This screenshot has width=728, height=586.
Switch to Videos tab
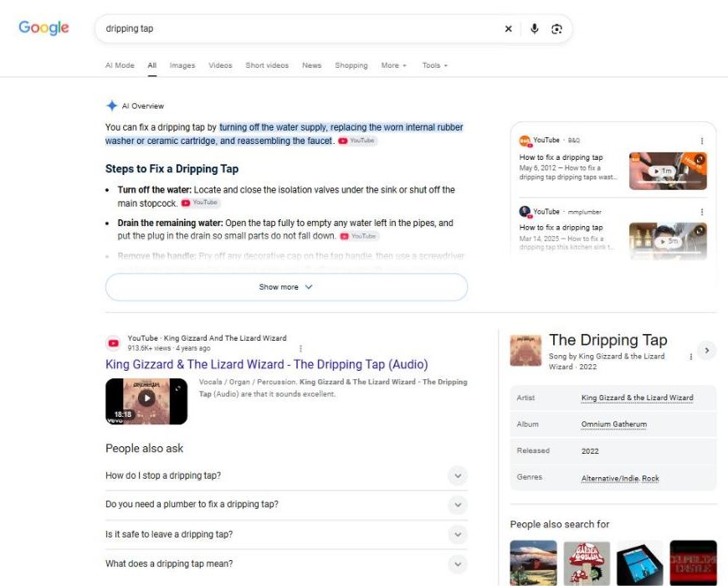click(220, 65)
